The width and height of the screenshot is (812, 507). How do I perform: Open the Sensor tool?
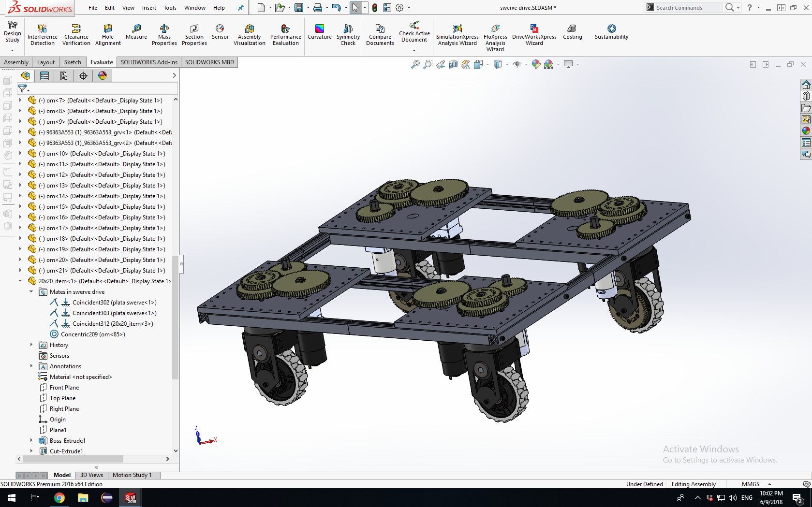tap(220, 32)
